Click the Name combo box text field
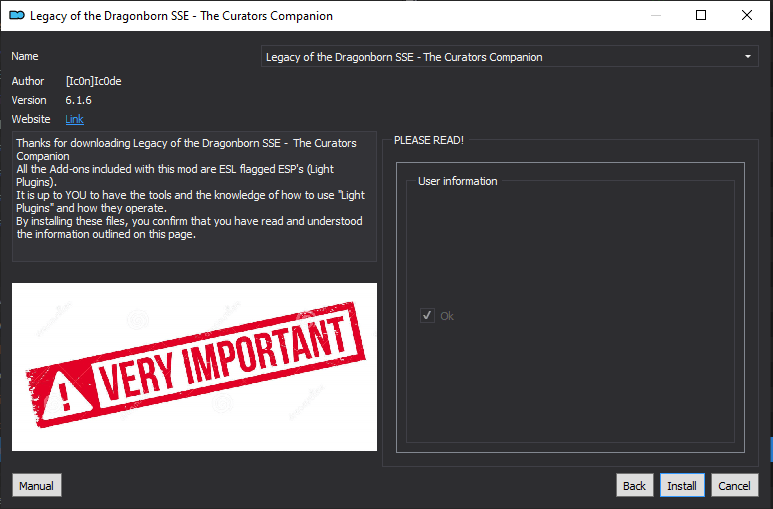Screen dimensions: 773x509 (x=509, y=57)
